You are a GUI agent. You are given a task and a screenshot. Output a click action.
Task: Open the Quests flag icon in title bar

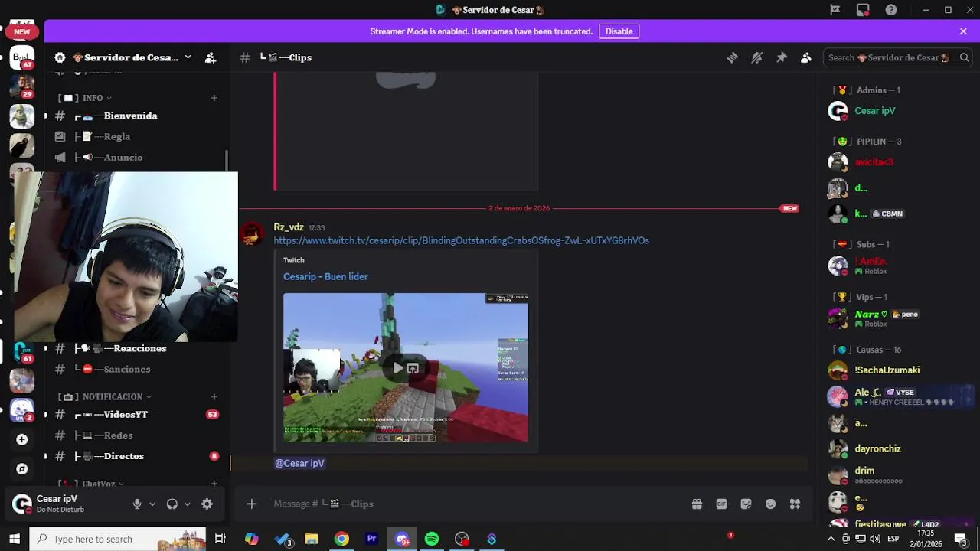[835, 10]
